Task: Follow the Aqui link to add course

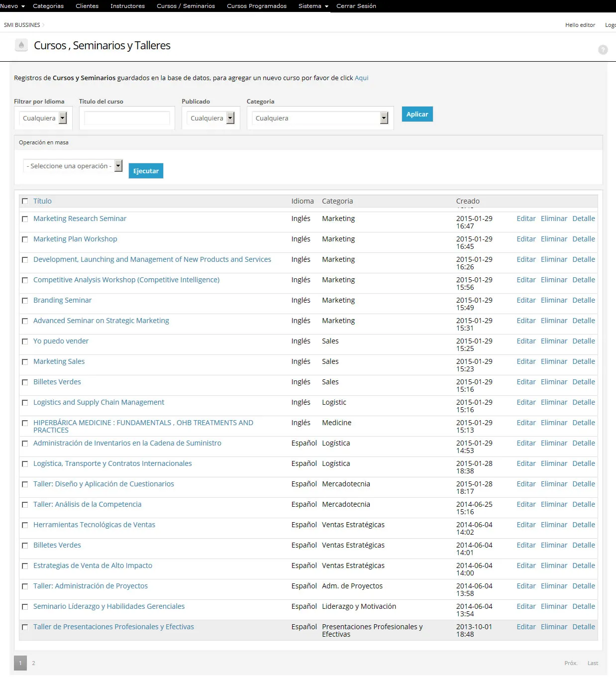Action: 361,78
